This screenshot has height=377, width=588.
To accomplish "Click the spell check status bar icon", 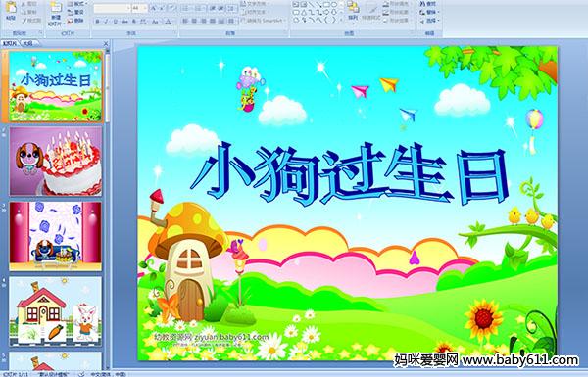I will (81, 374).
